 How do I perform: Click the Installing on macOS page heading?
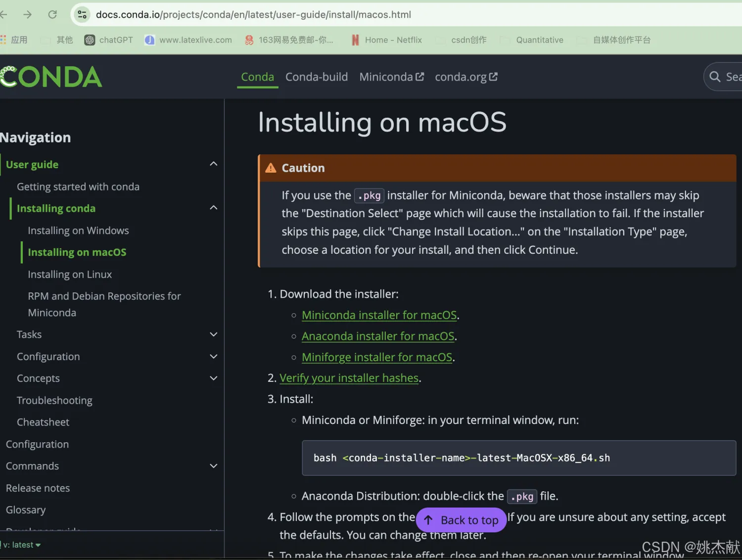(x=382, y=122)
